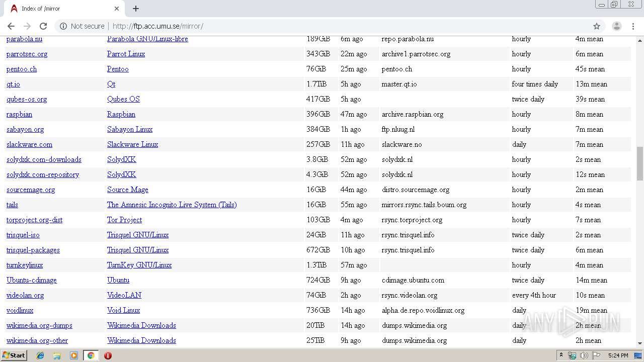Open the folder explorer taskbar icon

click(57, 355)
